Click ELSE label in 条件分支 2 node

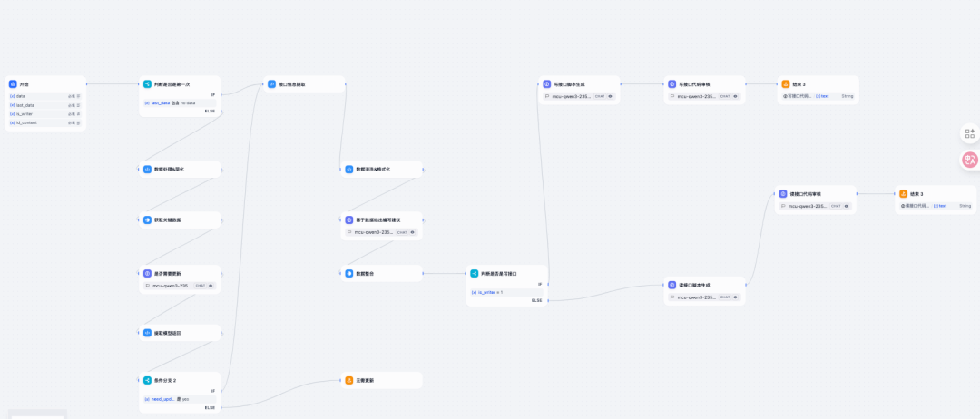210,407
